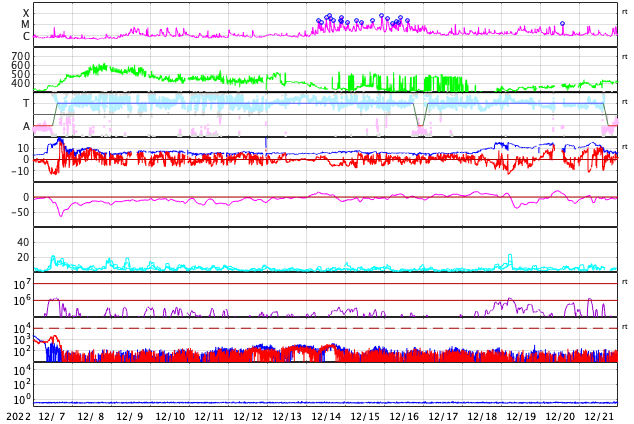Select the 12/17 date label
This screenshot has width=634, height=424.
[x=442, y=417]
